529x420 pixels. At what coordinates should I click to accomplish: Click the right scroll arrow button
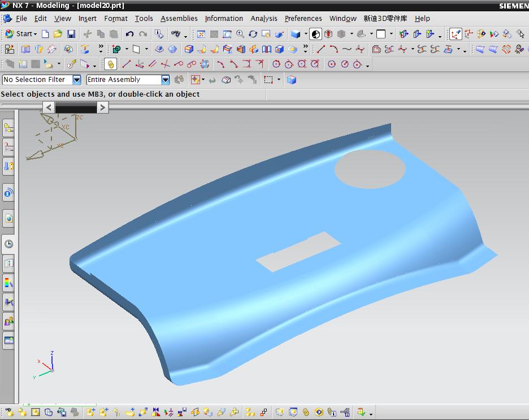click(102, 107)
